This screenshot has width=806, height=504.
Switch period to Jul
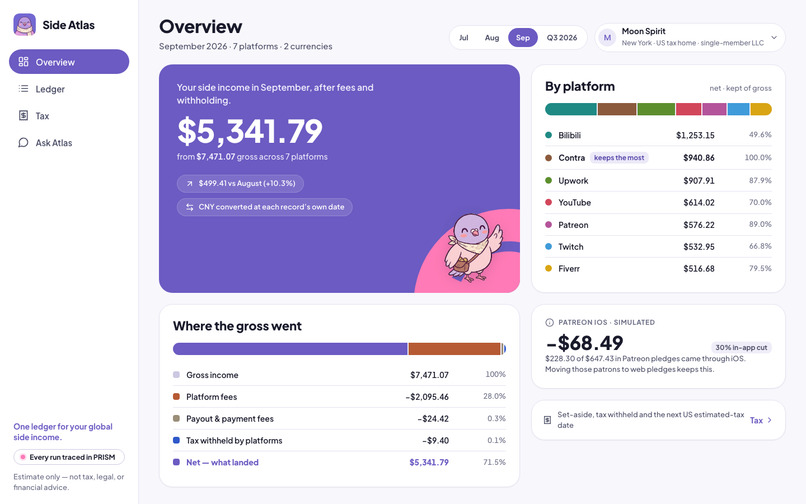point(464,38)
